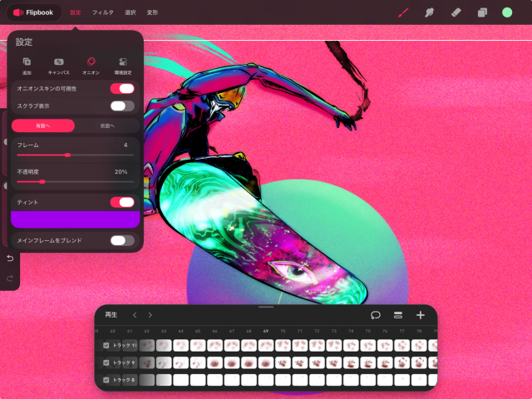This screenshot has height=399, width=532.
Task: Select トラック 10 thumbnail at frame 72
Action: [317, 346]
